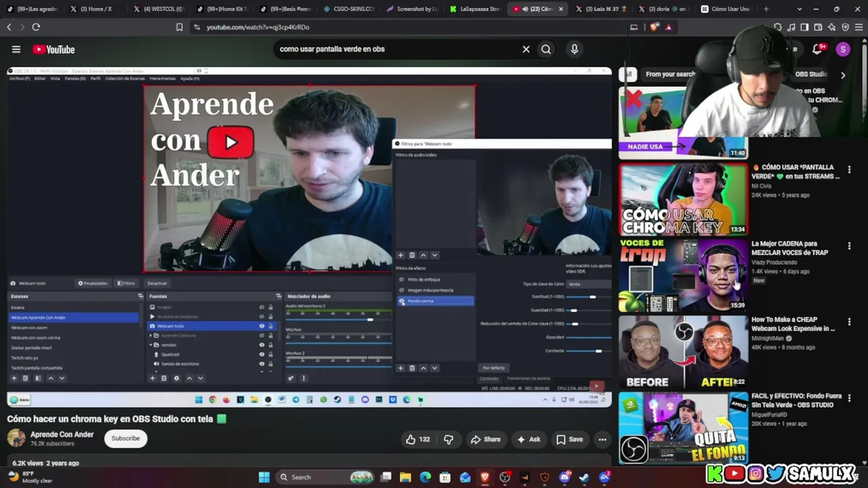This screenshot has width=868, height=488.
Task: Clear the YouTube search text
Action: [x=526, y=49]
